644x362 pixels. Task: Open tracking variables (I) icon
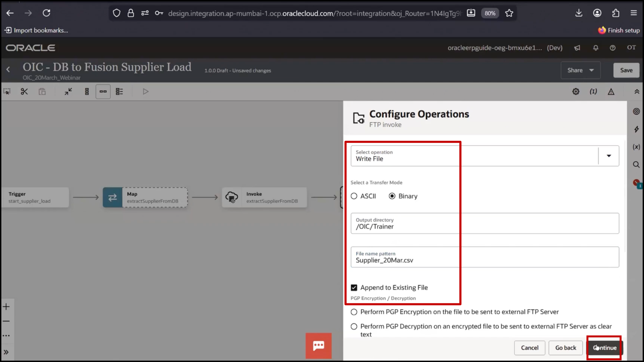pyautogui.click(x=593, y=92)
